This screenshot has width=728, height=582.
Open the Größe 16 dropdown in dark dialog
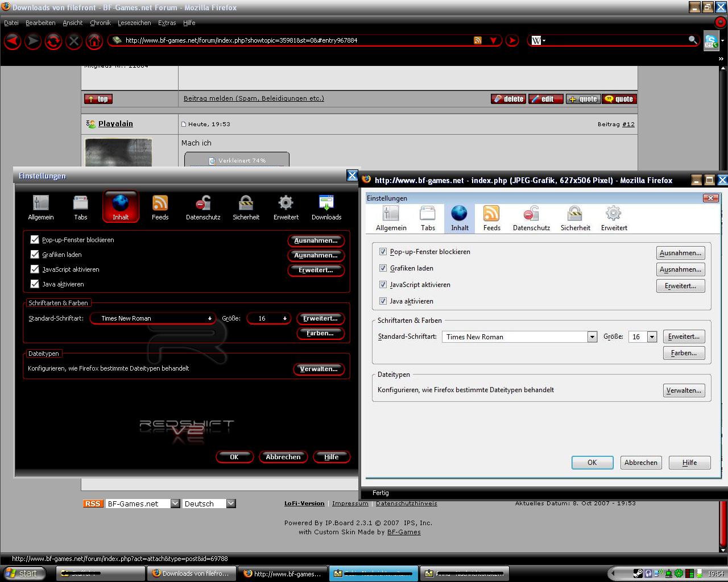(285, 318)
